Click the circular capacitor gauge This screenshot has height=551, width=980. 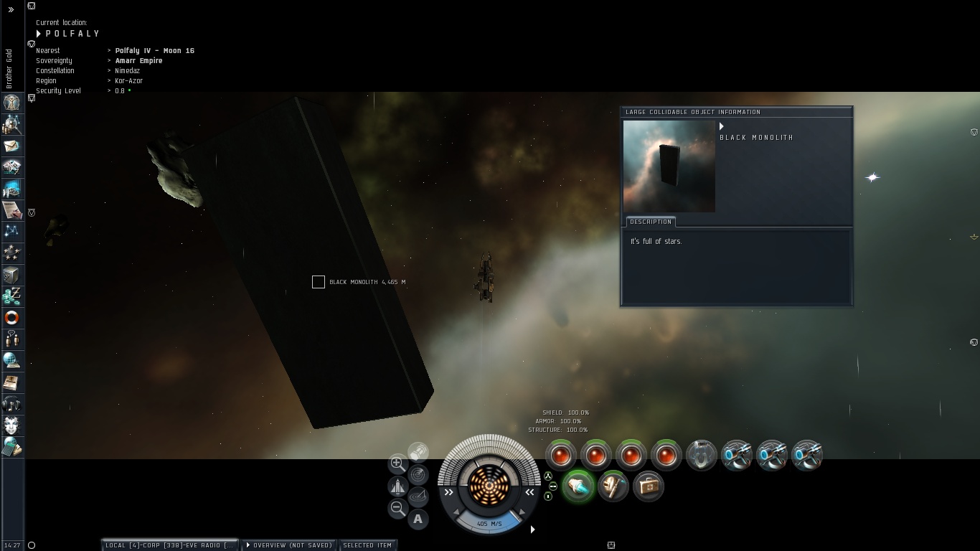click(489, 486)
